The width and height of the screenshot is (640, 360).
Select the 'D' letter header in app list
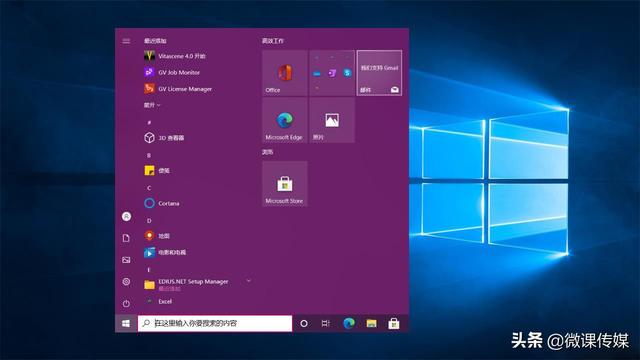tap(149, 220)
